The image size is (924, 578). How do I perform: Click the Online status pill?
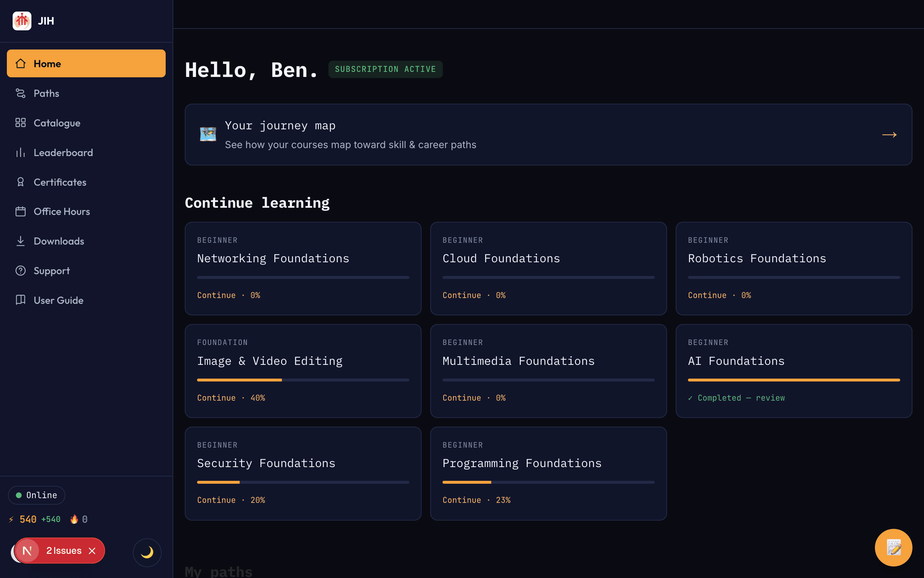pyautogui.click(x=37, y=495)
